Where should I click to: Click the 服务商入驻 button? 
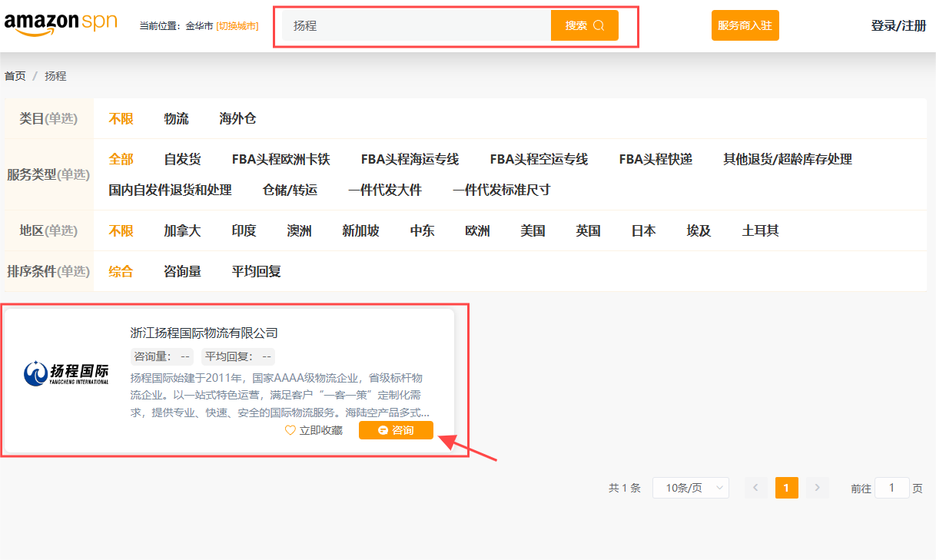click(745, 25)
